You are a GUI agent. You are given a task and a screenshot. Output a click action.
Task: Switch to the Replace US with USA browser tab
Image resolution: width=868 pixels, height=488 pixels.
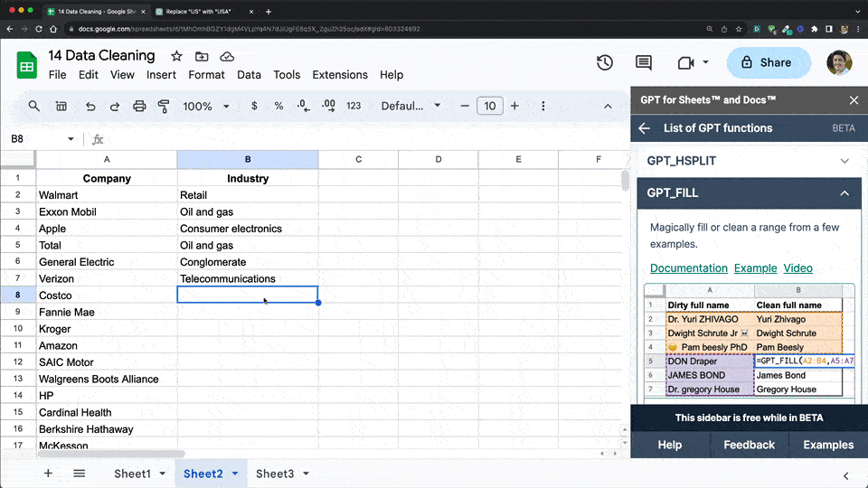pos(198,11)
